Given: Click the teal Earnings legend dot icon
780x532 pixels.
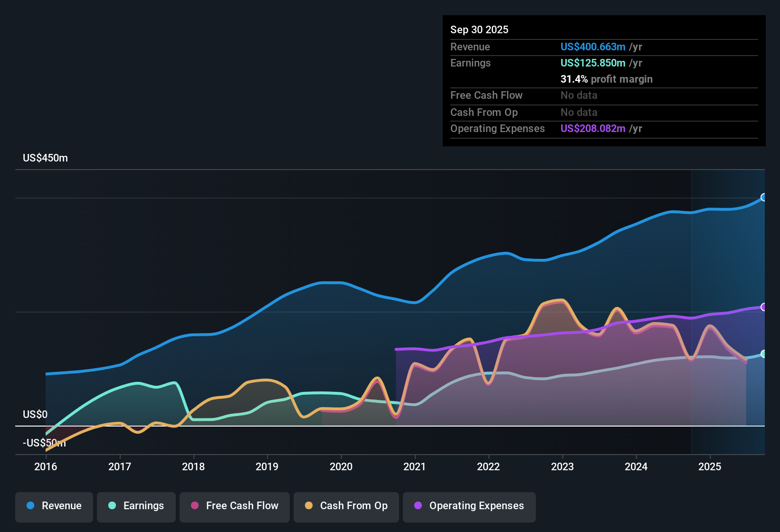Looking at the screenshot, I should pos(112,506).
